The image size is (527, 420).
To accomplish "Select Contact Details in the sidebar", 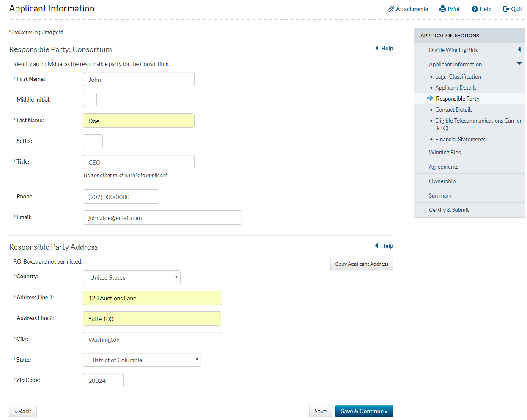I will point(454,110).
